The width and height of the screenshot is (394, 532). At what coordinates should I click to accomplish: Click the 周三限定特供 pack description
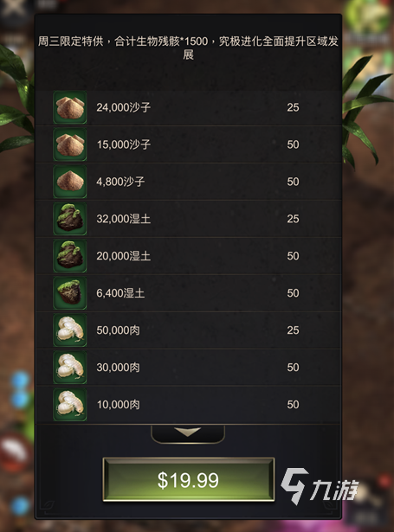pos(188,48)
